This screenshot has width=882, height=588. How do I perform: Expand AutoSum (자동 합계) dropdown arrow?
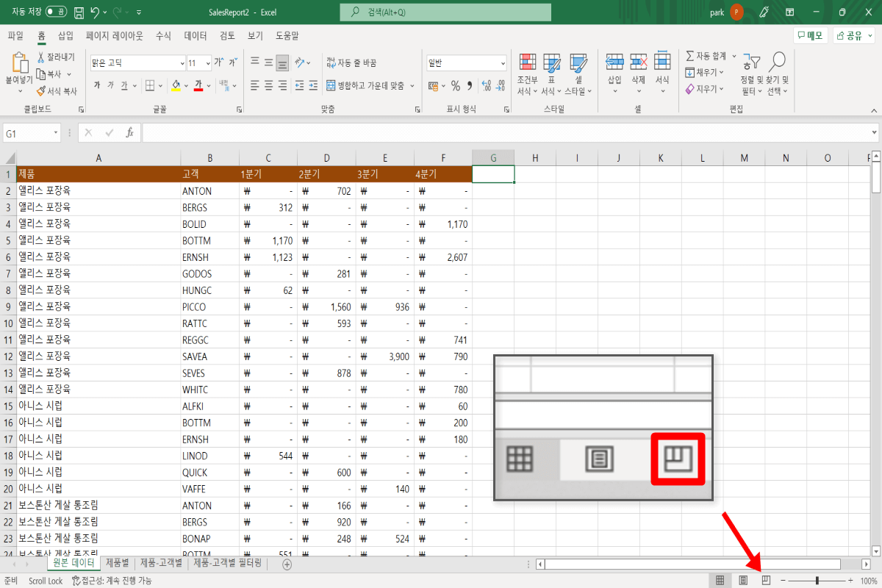pos(734,56)
